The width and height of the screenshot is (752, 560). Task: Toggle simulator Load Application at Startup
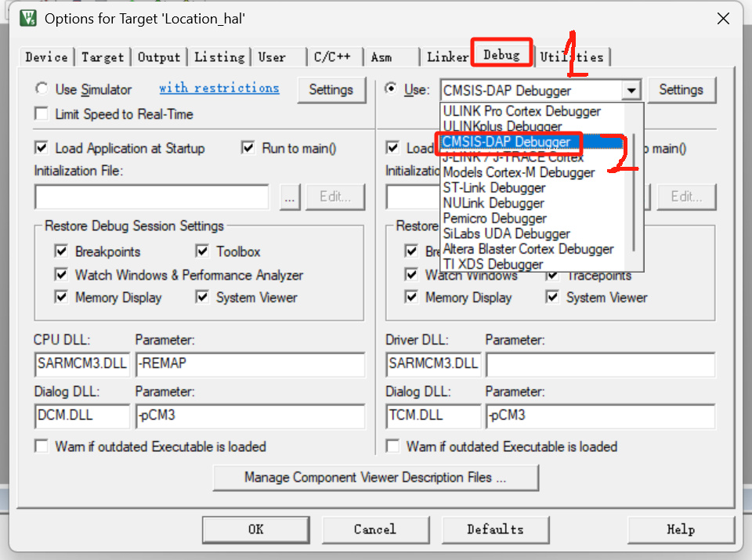tap(42, 148)
